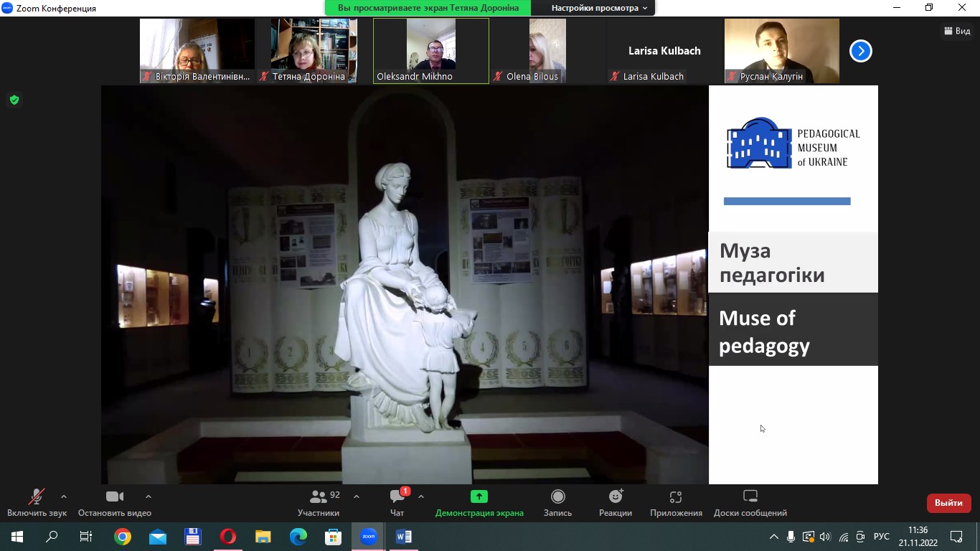980x551 pixels.
Task: Click the green Share Screen icon
Action: click(x=479, y=496)
